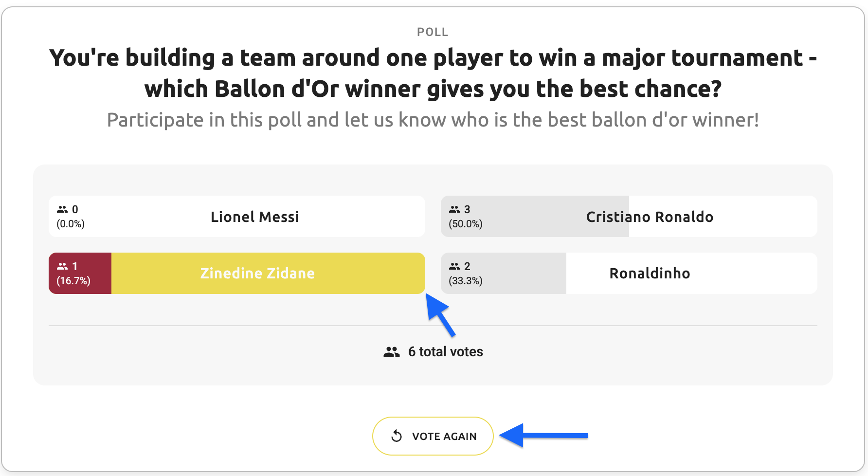
Task: Click the voters icon in Ronaldinho option
Action: [454, 266]
